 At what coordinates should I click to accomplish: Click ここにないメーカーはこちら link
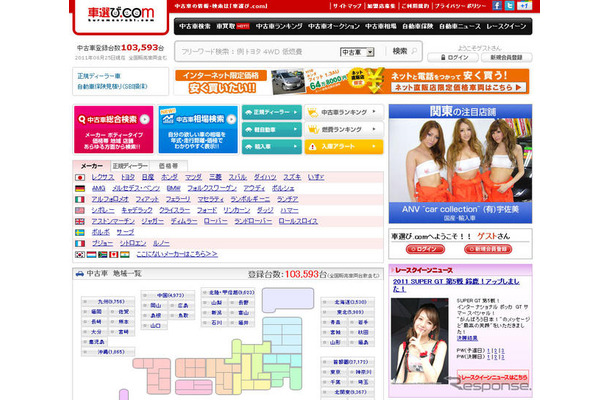tap(177, 254)
